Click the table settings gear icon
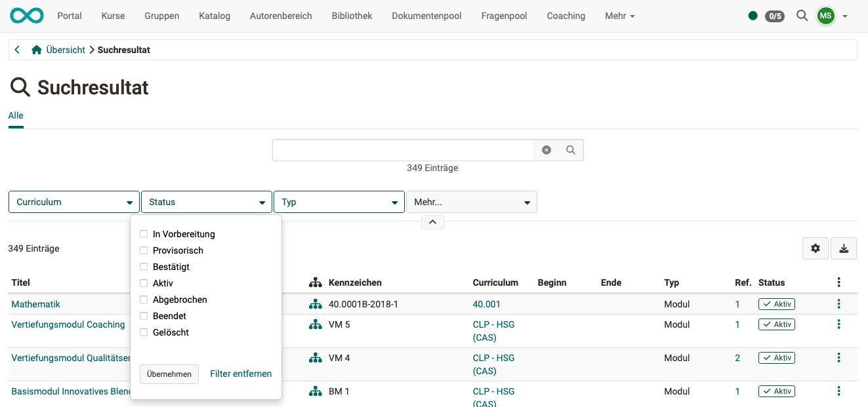The height and width of the screenshot is (407, 868). point(815,248)
